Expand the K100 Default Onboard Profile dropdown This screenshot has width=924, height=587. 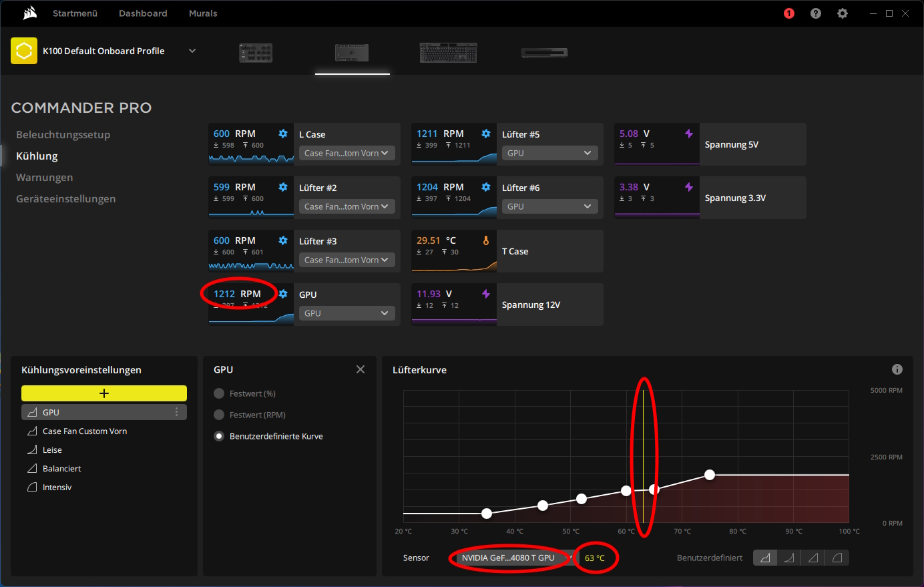[x=192, y=51]
